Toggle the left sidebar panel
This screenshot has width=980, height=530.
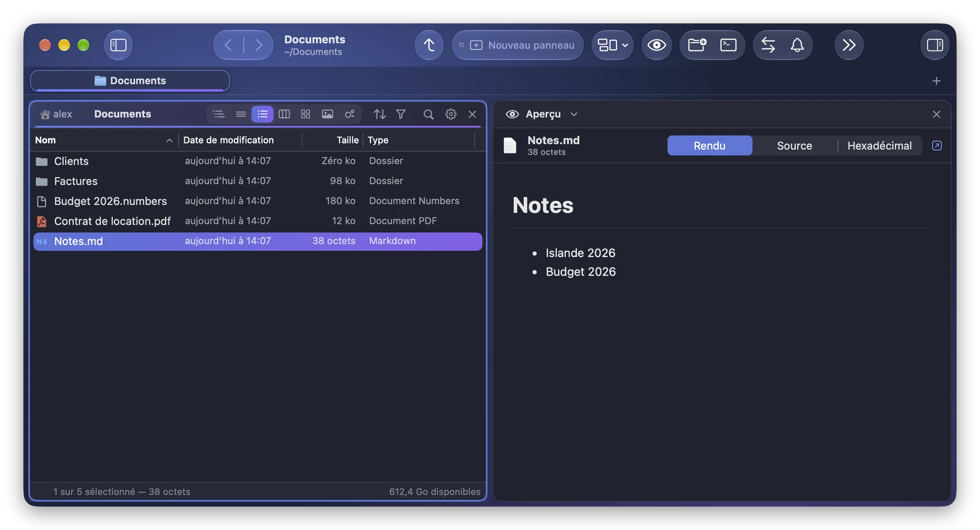[x=118, y=45]
